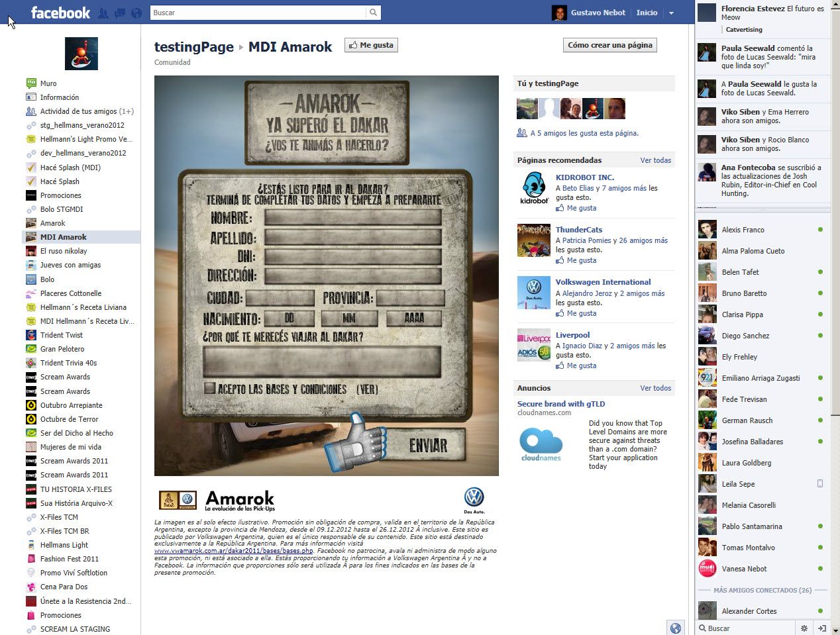Select Bolo STGMDI in the sidebar
The image size is (840, 635).
(x=62, y=209)
